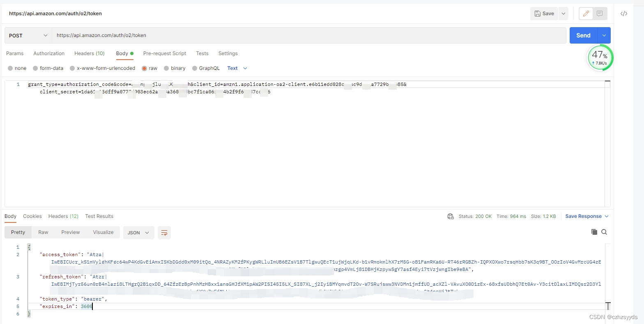Open the Pre-request Script tab
The height and width of the screenshot is (324, 644).
165,53
